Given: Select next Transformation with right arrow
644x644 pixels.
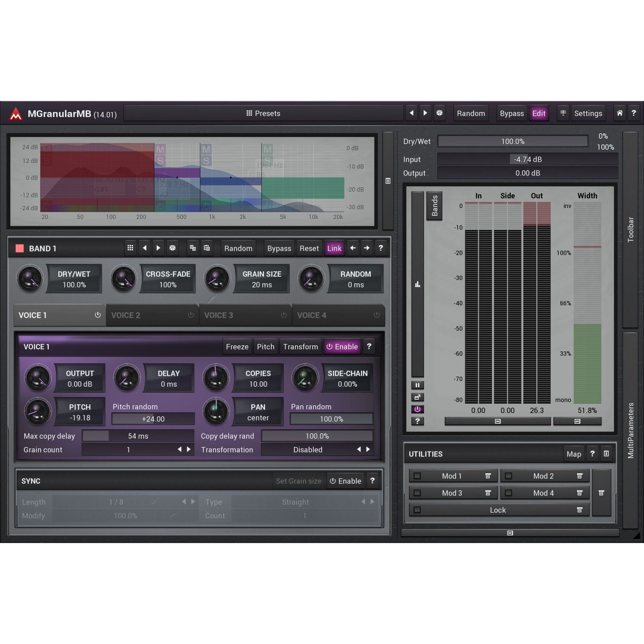Looking at the screenshot, I should click(368, 449).
